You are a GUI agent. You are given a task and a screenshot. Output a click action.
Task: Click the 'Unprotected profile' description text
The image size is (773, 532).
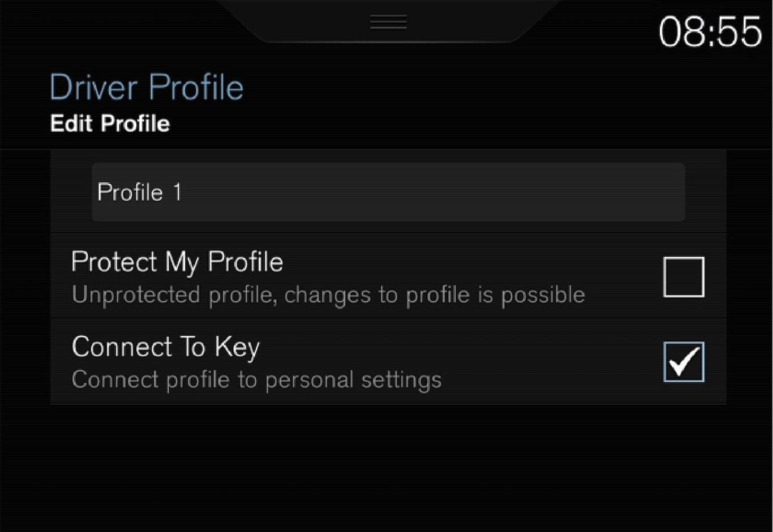click(x=328, y=295)
